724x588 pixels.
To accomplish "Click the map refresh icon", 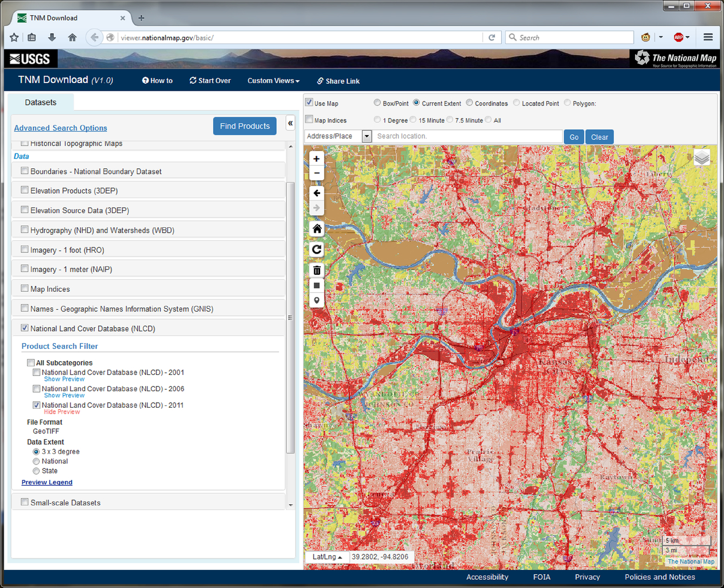I will (316, 250).
